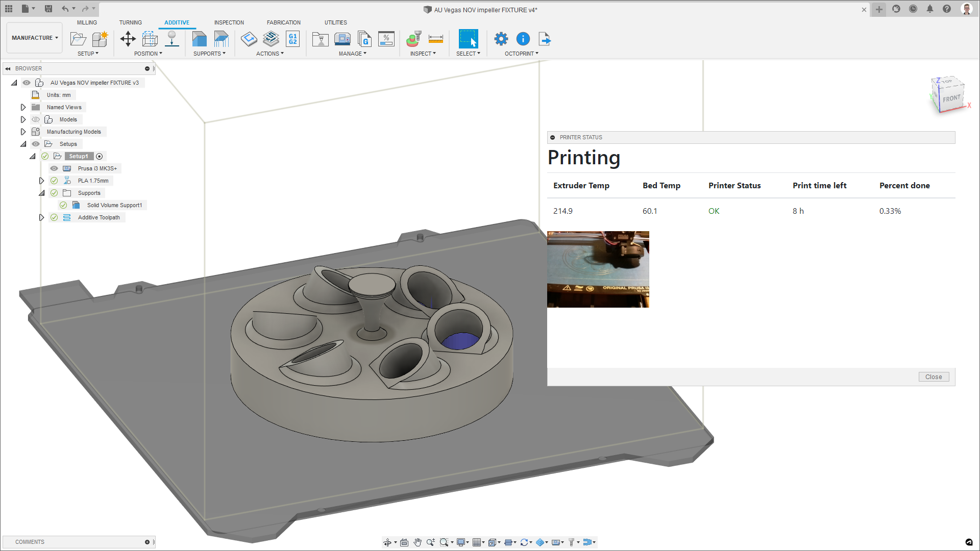The image size is (980, 551).
Task: Expand the Named Views node
Action: point(23,107)
